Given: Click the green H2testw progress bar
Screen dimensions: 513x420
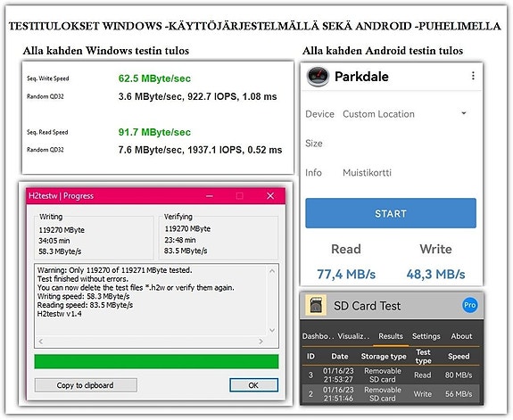Looking at the screenshot, I should click(x=156, y=361).
